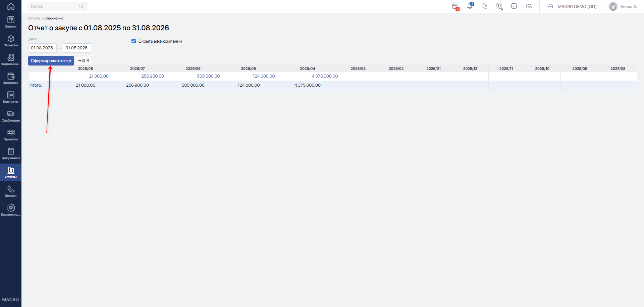Open the users group icon
644x307 pixels.
[x=529, y=6]
